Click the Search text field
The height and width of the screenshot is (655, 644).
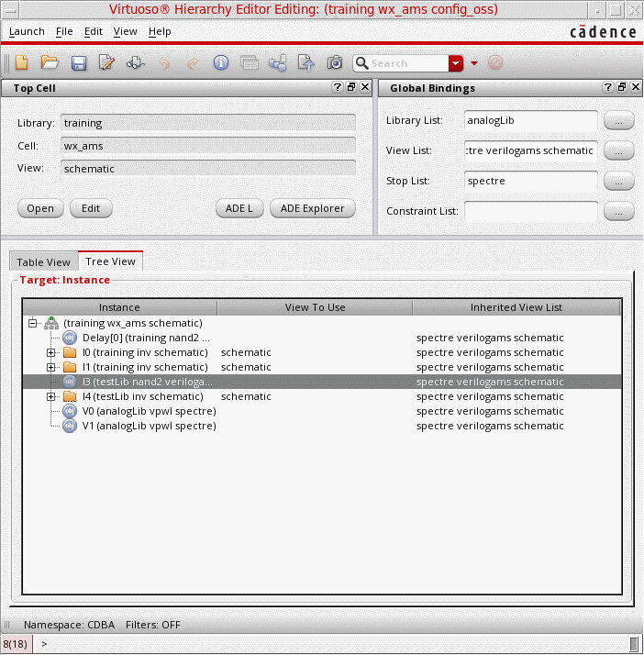[x=408, y=63]
